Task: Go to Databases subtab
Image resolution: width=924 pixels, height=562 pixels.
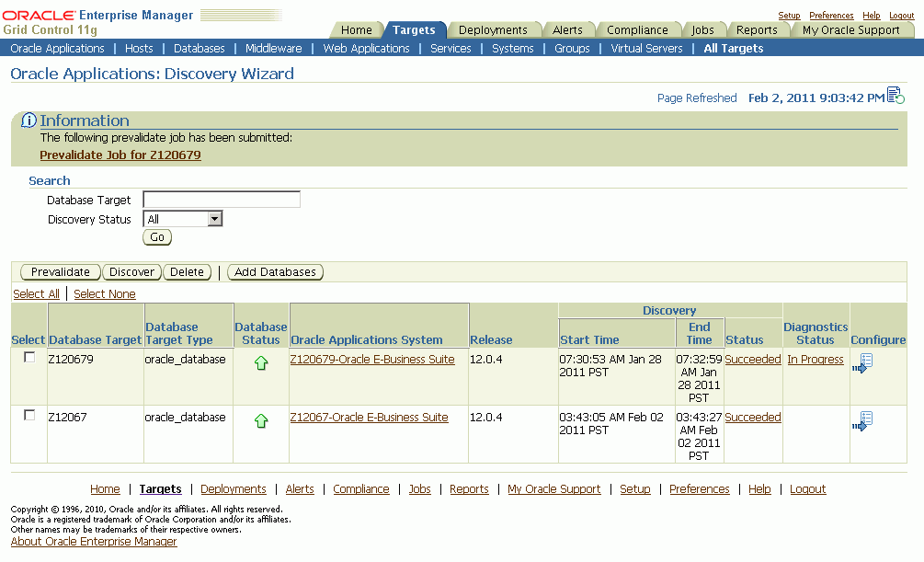Action: click(200, 49)
